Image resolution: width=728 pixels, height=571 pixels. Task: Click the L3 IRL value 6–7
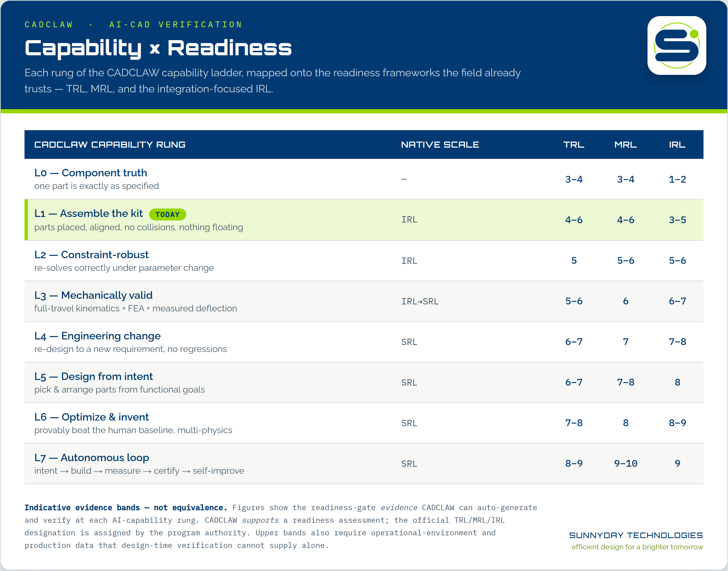[678, 302]
